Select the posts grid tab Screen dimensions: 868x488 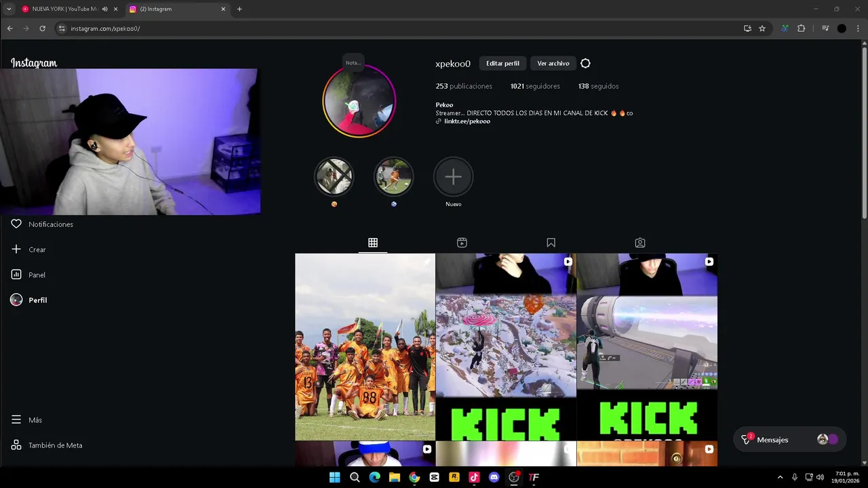[x=373, y=243]
